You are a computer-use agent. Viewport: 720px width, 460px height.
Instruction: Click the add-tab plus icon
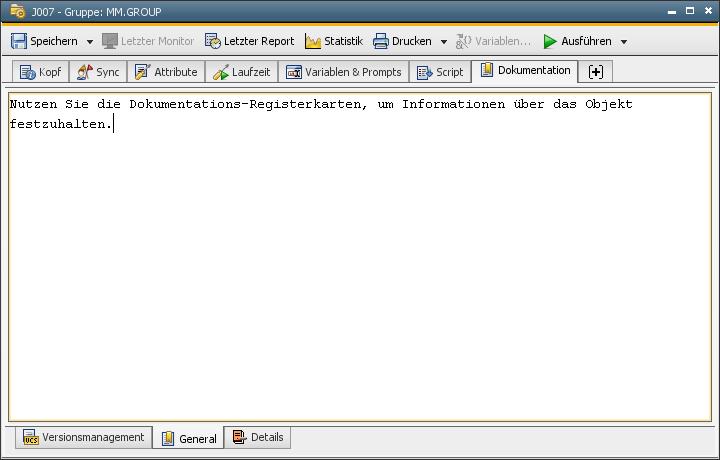pyautogui.click(x=596, y=72)
